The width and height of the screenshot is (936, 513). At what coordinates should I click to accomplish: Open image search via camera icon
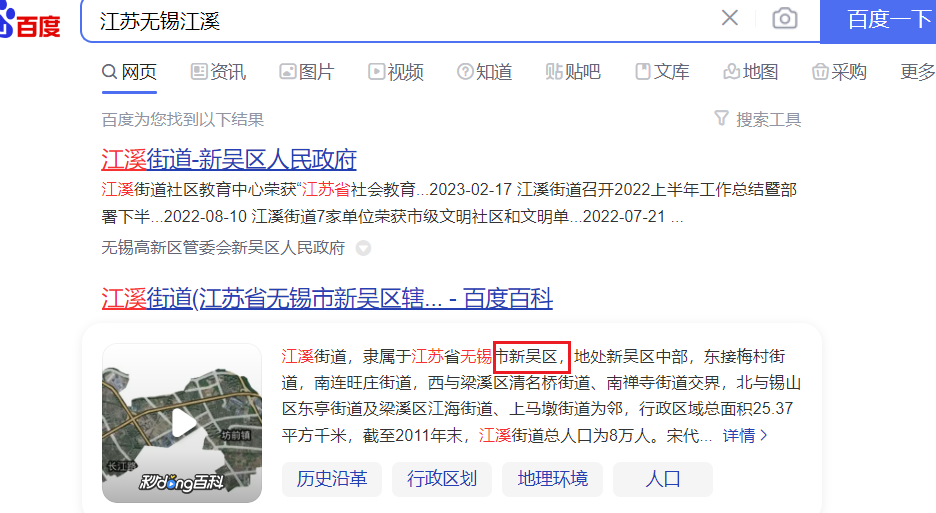pos(784,19)
